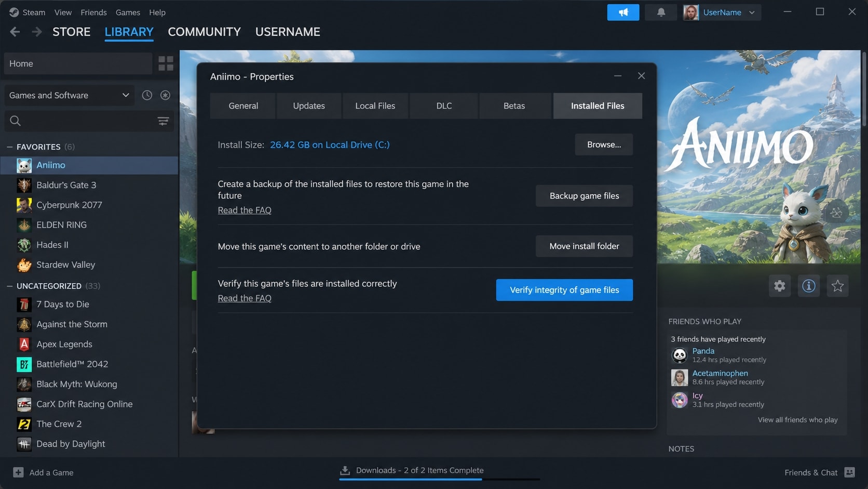868x489 pixels.
Task: Go to the STORE section
Action: [x=72, y=32]
